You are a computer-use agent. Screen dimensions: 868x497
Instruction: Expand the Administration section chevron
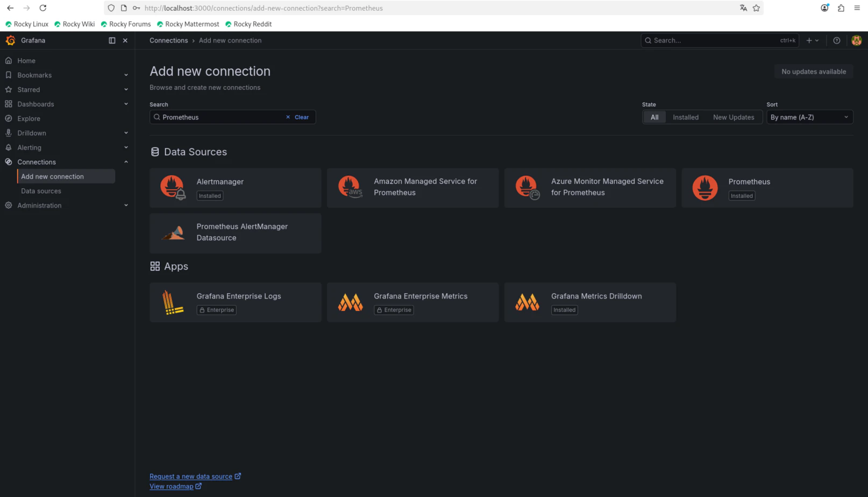[x=126, y=205]
